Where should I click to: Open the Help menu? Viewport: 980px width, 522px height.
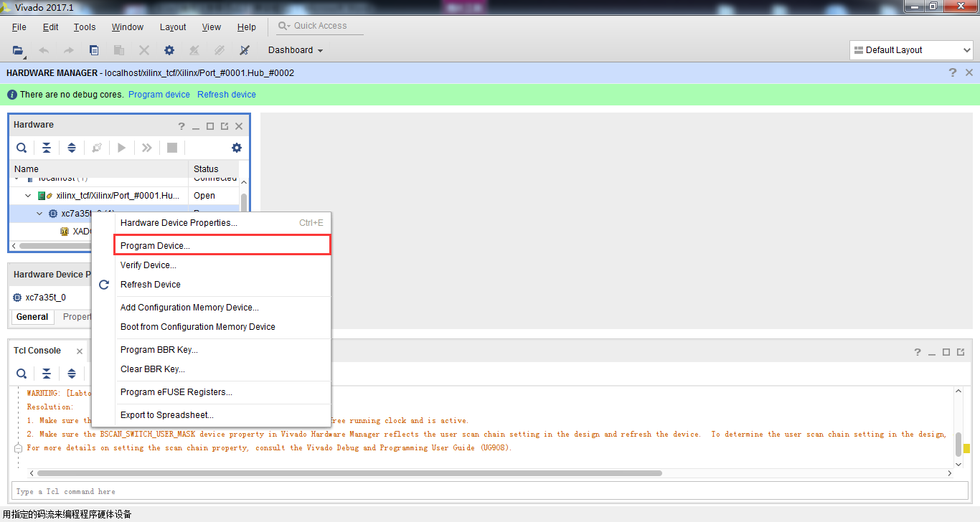[247, 27]
